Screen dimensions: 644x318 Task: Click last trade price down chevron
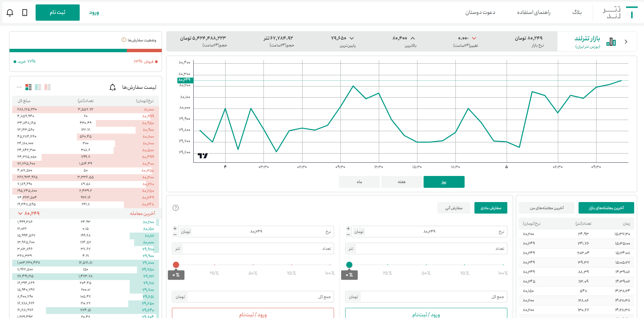click(20, 213)
